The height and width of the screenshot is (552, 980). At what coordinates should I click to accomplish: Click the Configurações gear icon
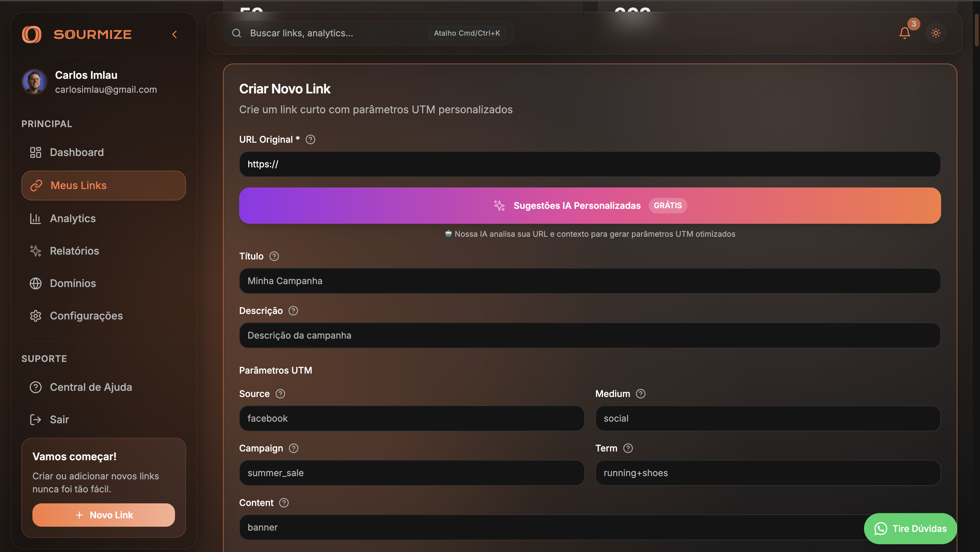coord(36,316)
